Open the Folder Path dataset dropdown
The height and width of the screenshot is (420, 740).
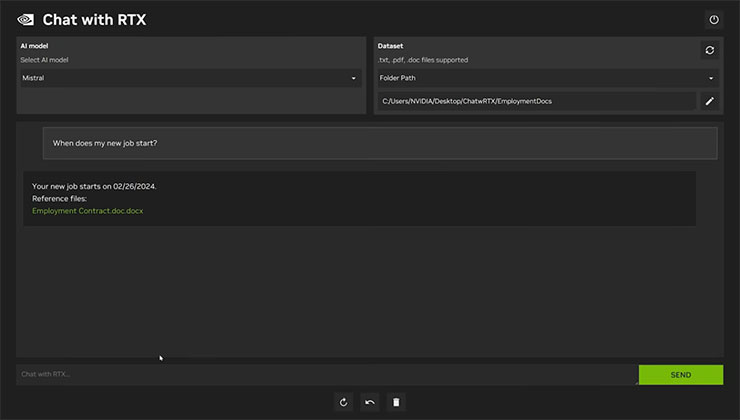point(548,78)
